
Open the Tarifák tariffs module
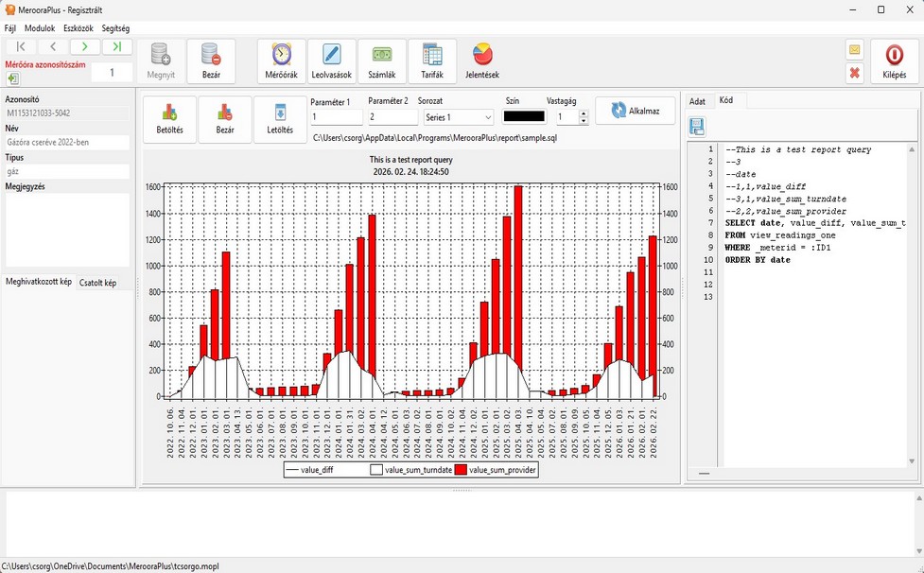click(431, 61)
